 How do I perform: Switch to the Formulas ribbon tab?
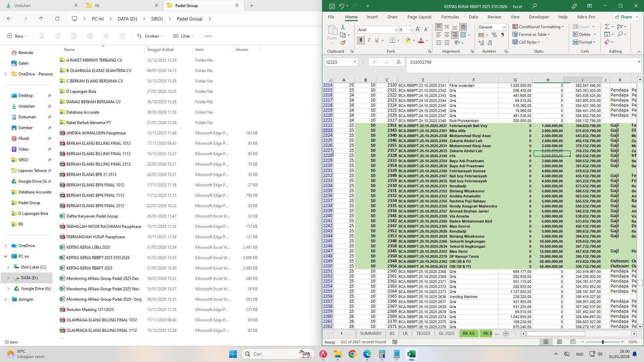pos(450,17)
